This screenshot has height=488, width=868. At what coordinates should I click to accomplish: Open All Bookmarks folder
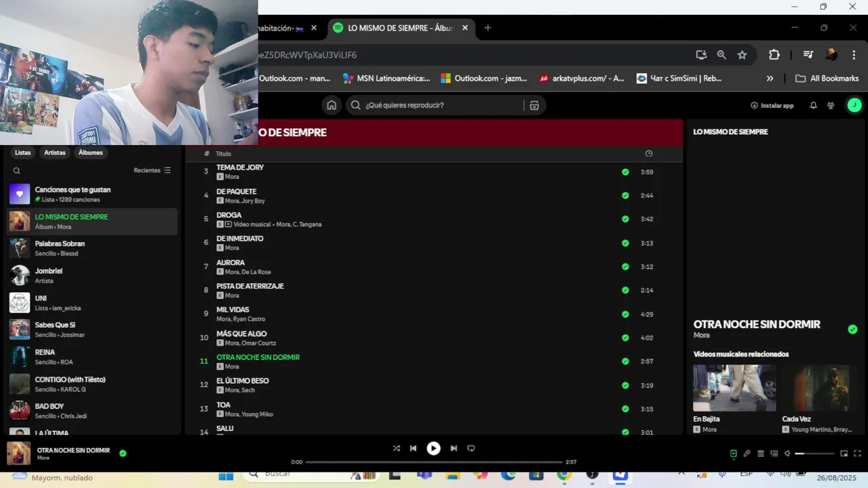[827, 79]
